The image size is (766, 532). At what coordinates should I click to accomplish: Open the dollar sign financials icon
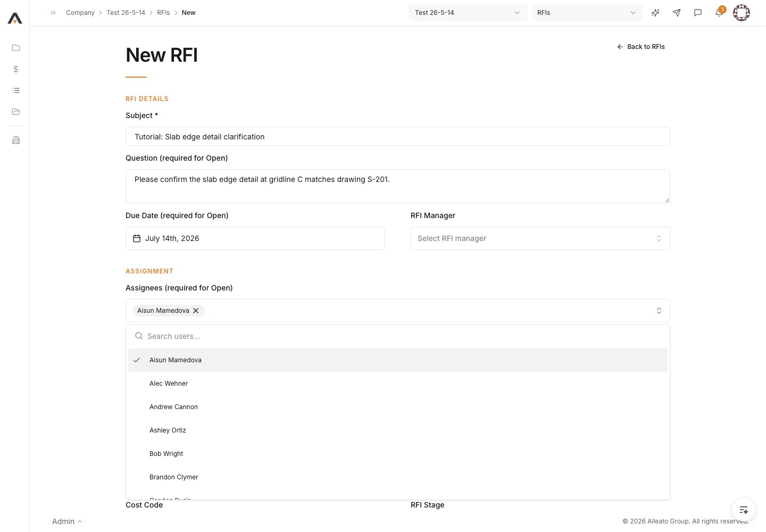tap(16, 69)
